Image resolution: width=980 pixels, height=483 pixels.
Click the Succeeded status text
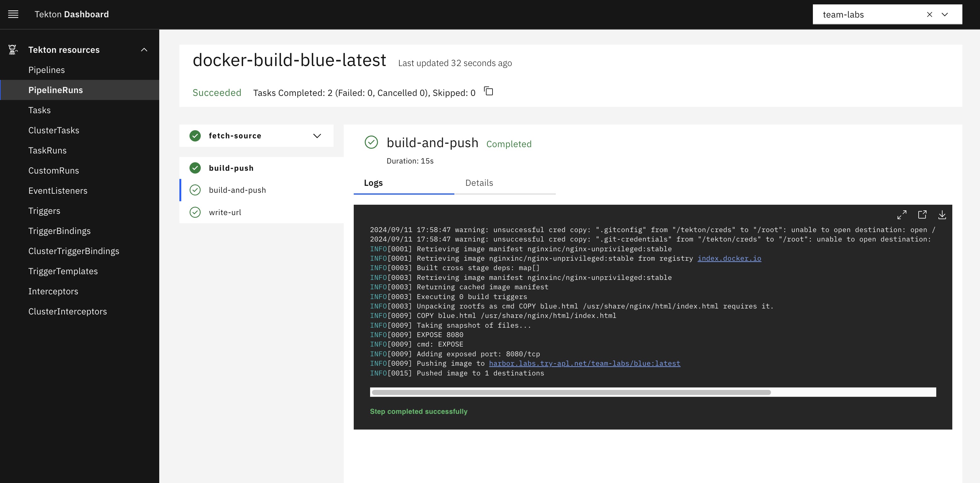[x=217, y=93]
